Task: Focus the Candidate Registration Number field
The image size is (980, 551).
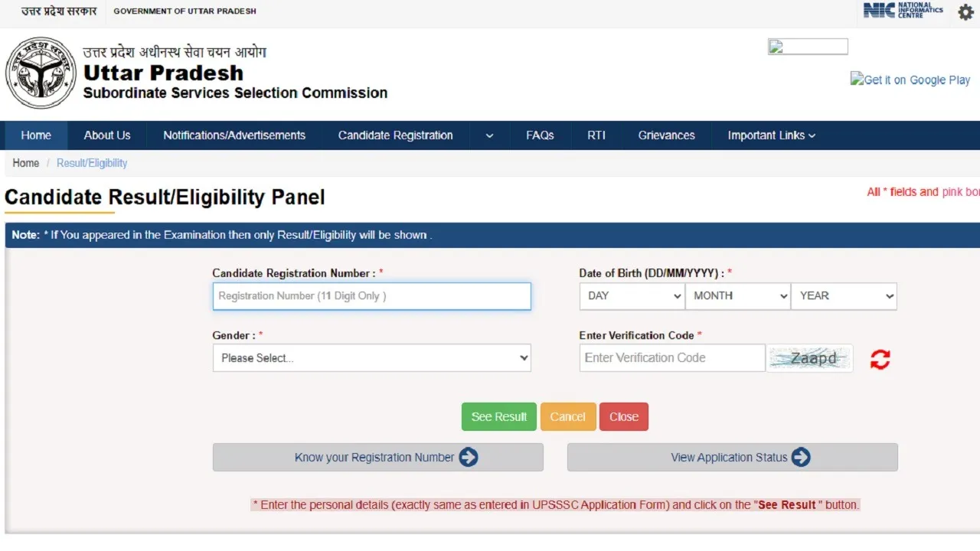Action: [x=371, y=296]
